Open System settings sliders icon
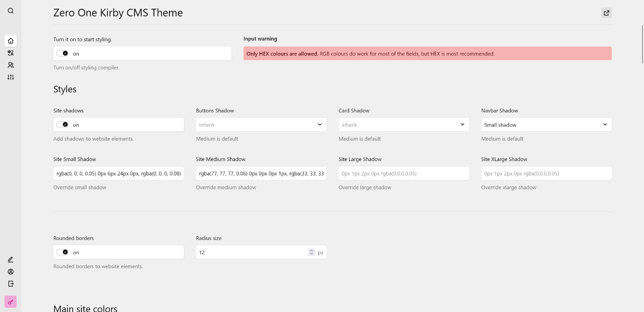 click(11, 77)
